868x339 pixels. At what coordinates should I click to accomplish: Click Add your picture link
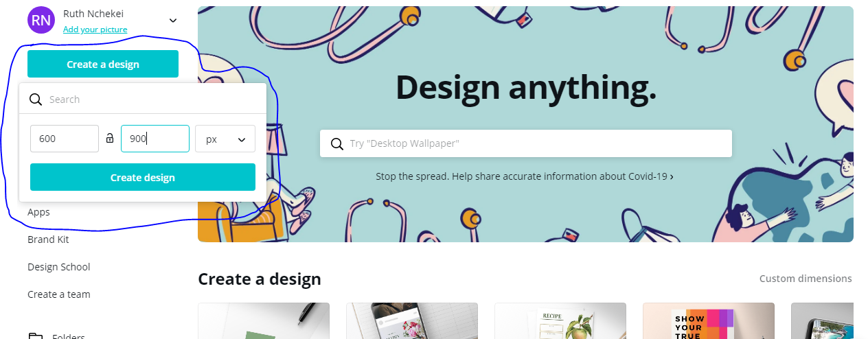95,30
